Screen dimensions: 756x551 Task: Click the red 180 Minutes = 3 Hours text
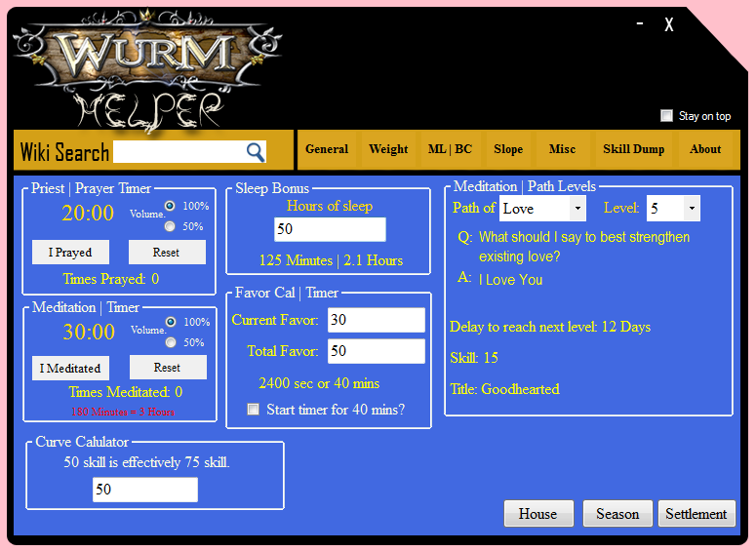123,412
